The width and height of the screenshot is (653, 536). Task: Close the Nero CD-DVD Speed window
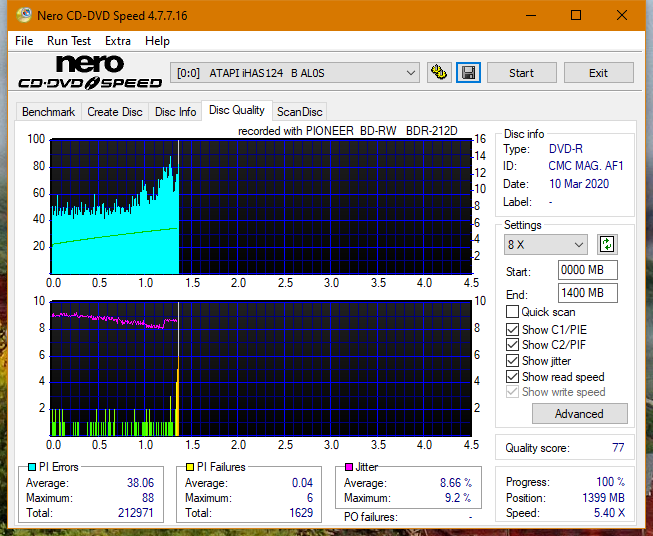click(x=622, y=15)
